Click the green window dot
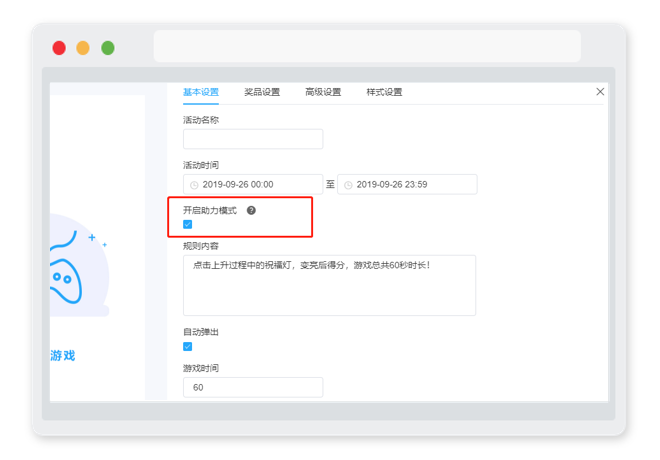 pos(108,48)
